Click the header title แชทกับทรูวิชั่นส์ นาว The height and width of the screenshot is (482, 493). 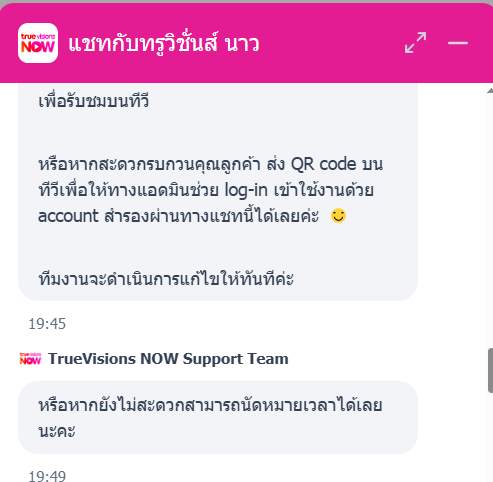point(164,44)
